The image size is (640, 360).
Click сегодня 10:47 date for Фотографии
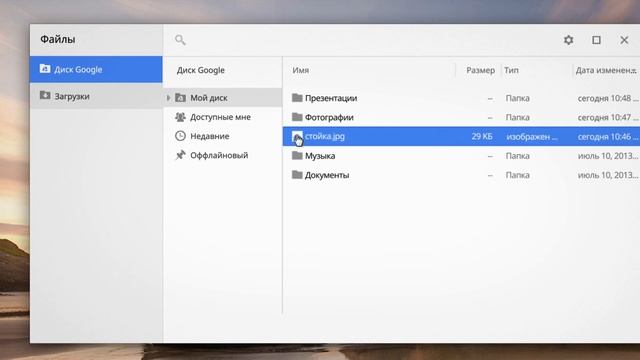pyautogui.click(x=607, y=118)
